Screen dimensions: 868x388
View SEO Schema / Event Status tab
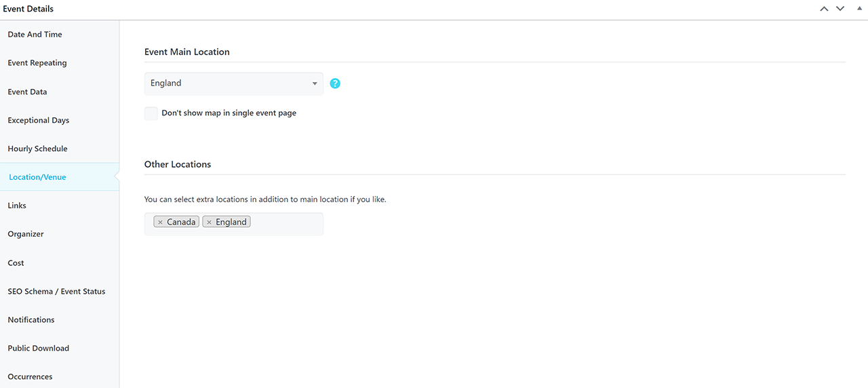pyautogui.click(x=56, y=291)
